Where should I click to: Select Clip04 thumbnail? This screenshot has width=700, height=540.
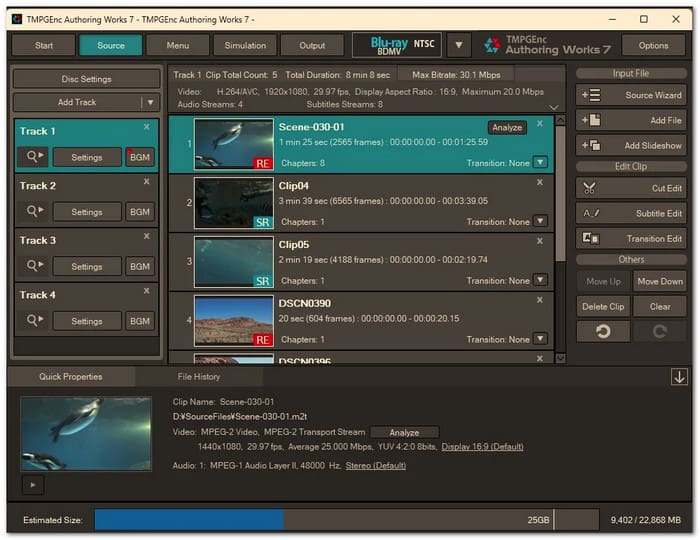tap(233, 203)
